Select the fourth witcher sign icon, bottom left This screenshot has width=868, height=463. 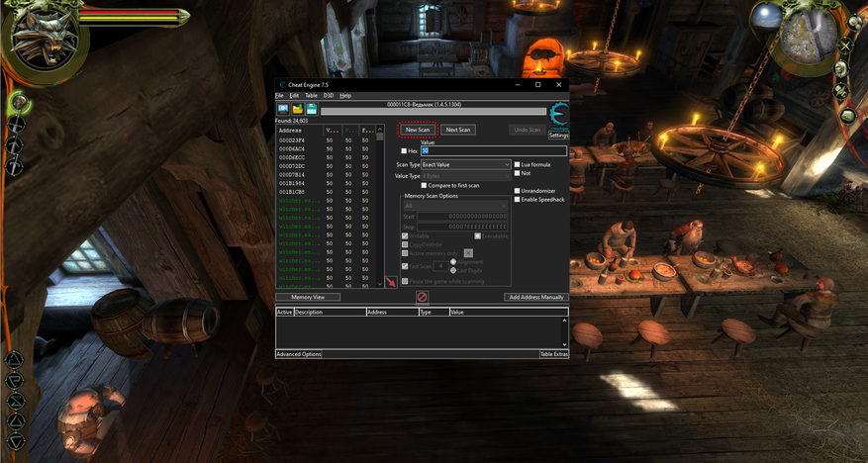point(16,421)
